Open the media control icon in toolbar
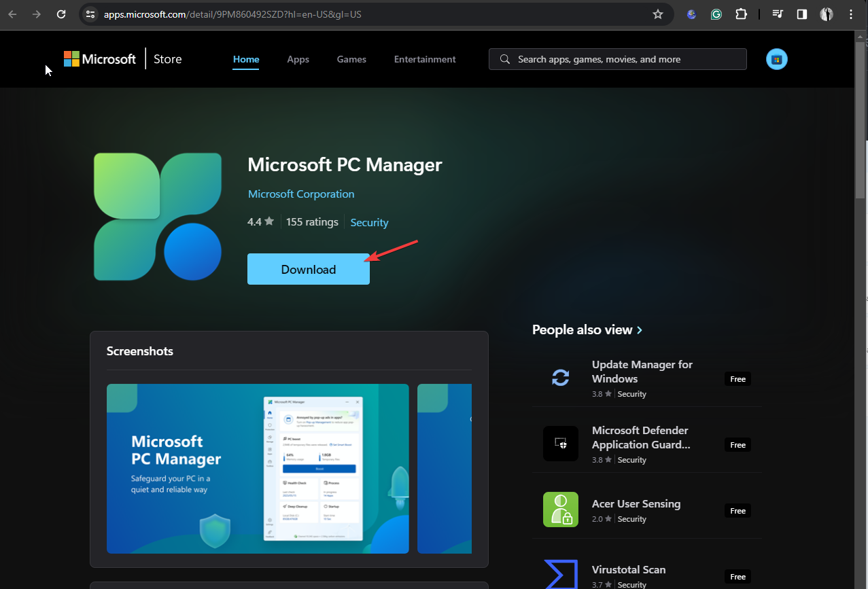Screen dimensions: 868x589 (x=778, y=14)
